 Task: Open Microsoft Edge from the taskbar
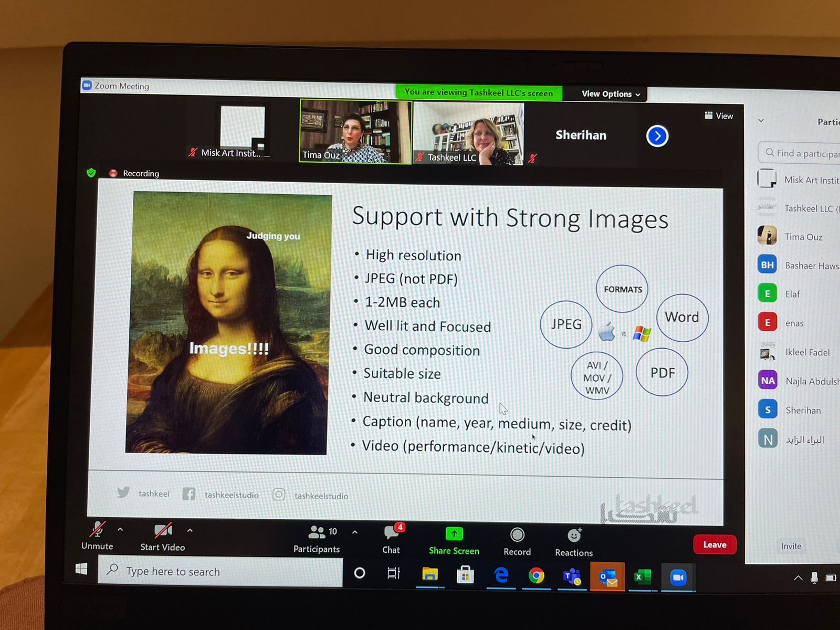pos(501,576)
